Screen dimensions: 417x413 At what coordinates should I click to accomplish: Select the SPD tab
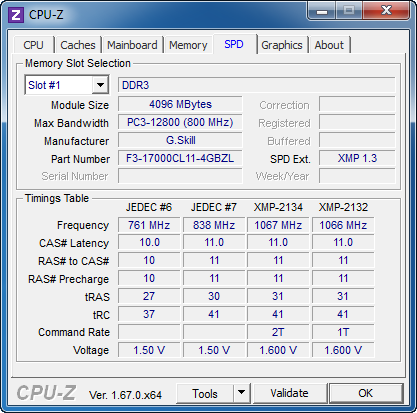(x=234, y=44)
